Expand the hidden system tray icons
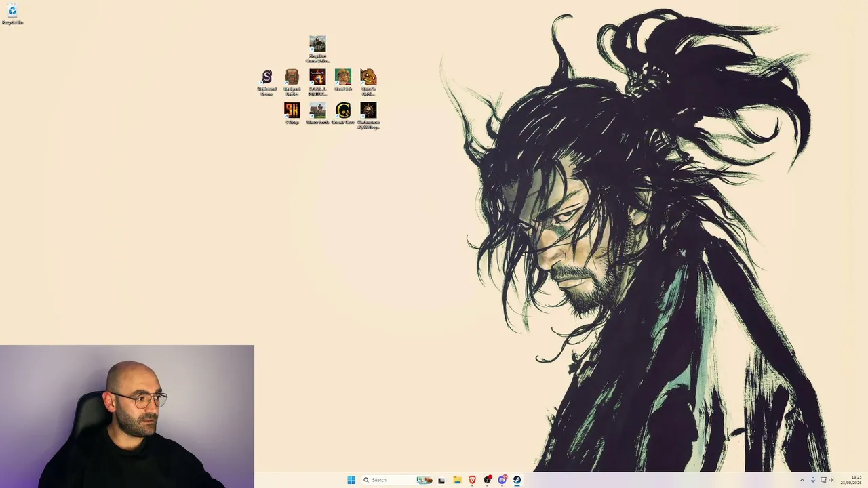Screen dimensions: 868x488 tap(802, 480)
